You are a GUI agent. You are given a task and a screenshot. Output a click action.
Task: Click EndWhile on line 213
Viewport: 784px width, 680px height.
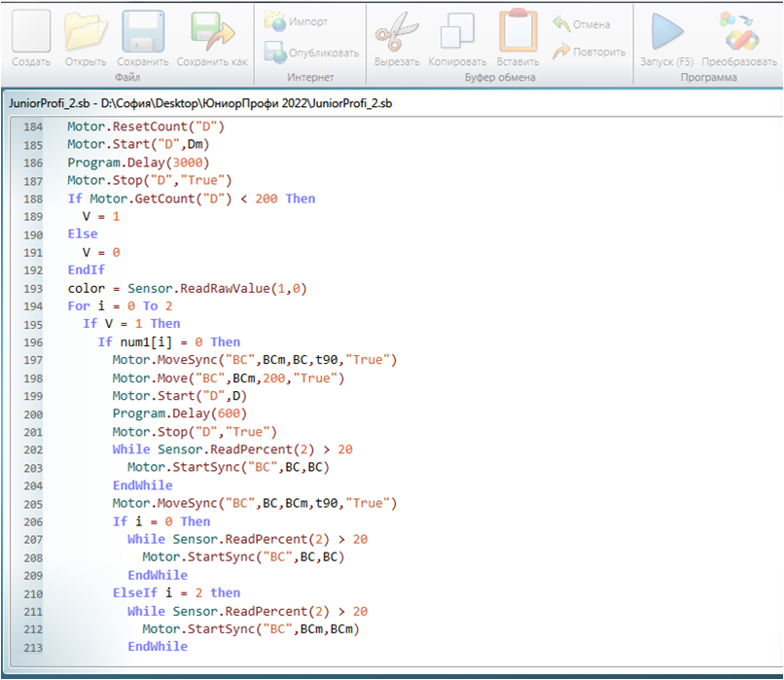[158, 647]
